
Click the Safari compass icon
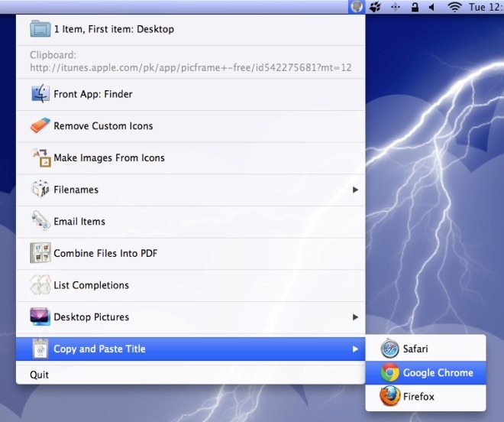[x=389, y=349]
